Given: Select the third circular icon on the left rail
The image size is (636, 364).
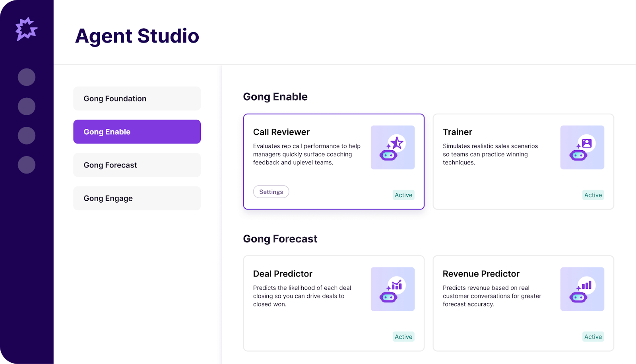Looking at the screenshot, I should click(x=26, y=135).
